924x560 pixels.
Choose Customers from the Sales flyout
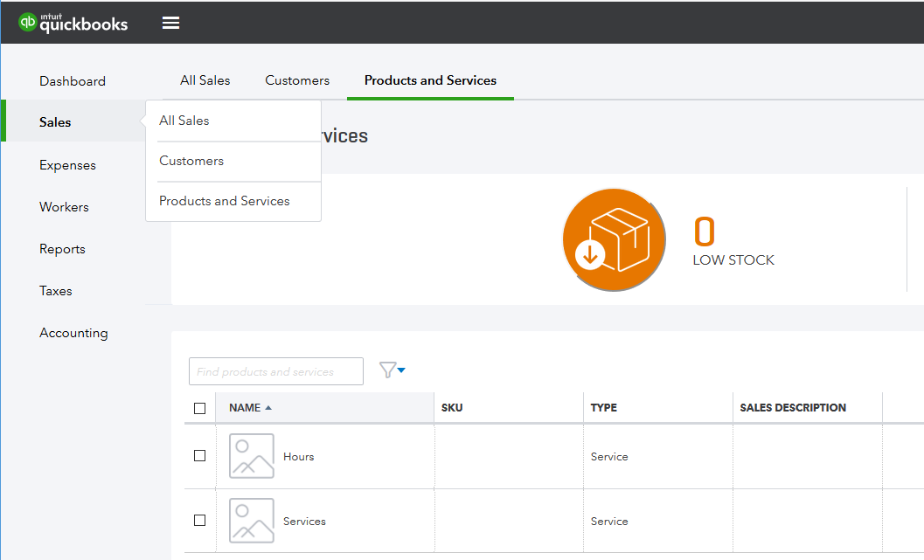[x=191, y=161]
